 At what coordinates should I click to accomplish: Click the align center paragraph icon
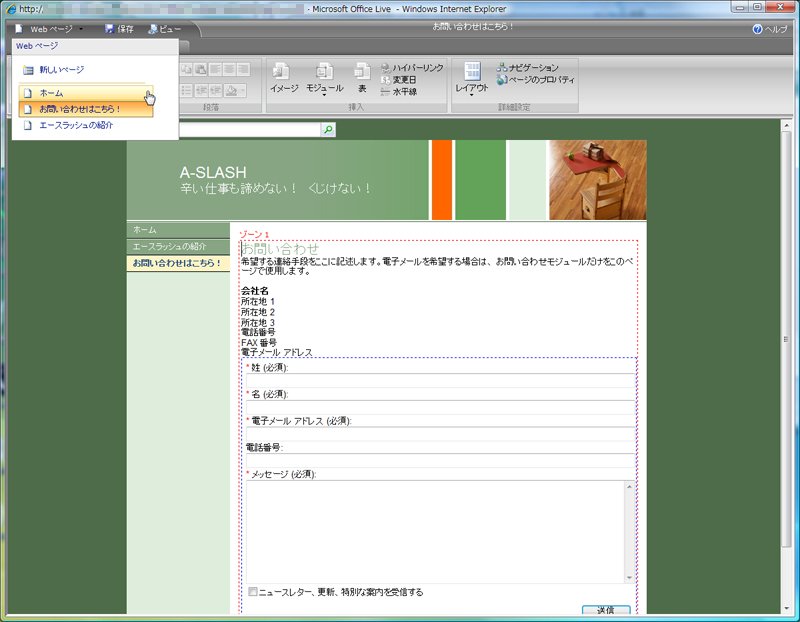230,69
